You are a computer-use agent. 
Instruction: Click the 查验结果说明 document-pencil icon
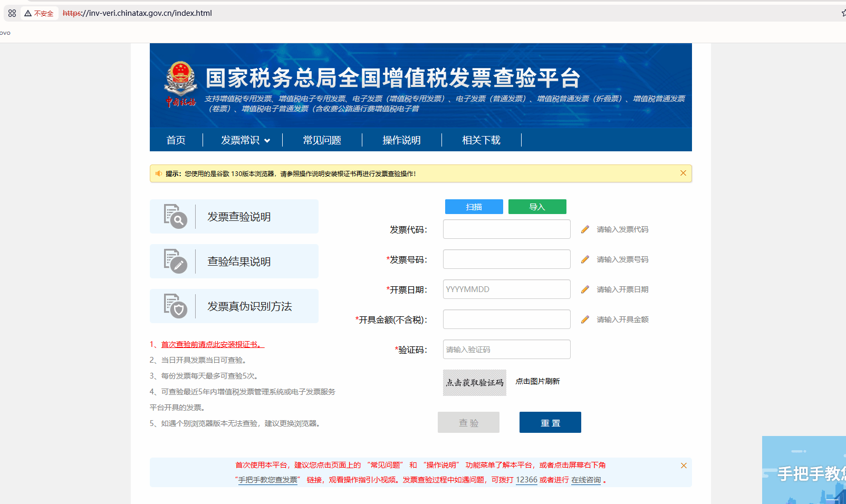(x=175, y=261)
